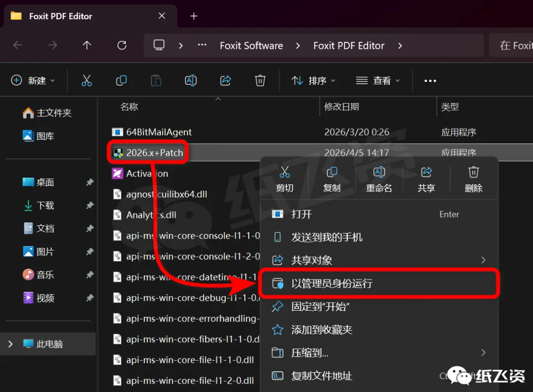Select file Analytics.dll
The height and width of the screenshot is (392, 533).
[x=145, y=214]
